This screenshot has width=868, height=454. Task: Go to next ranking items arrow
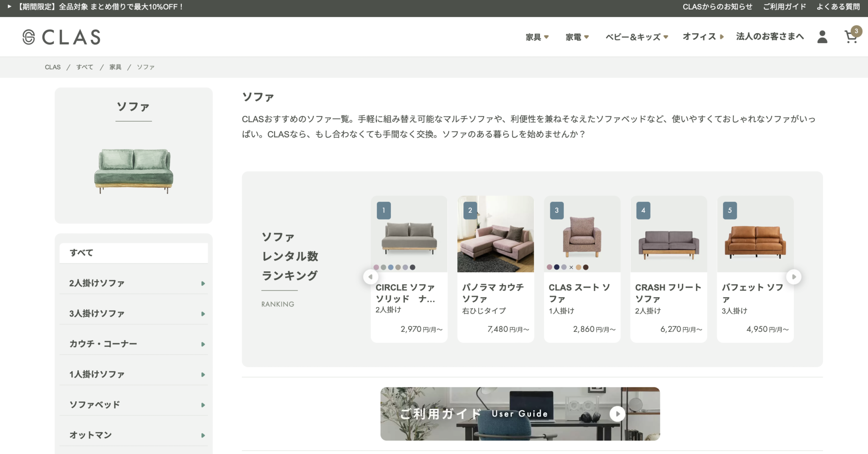pos(793,277)
